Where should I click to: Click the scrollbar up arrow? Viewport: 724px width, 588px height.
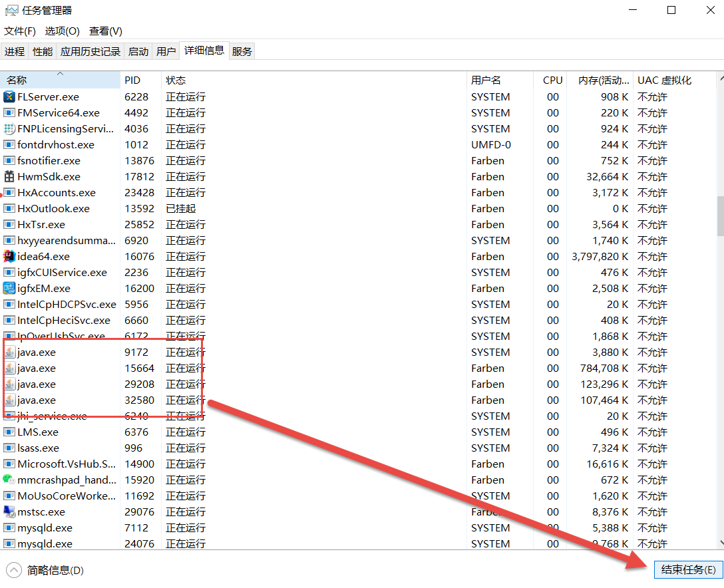720,78
